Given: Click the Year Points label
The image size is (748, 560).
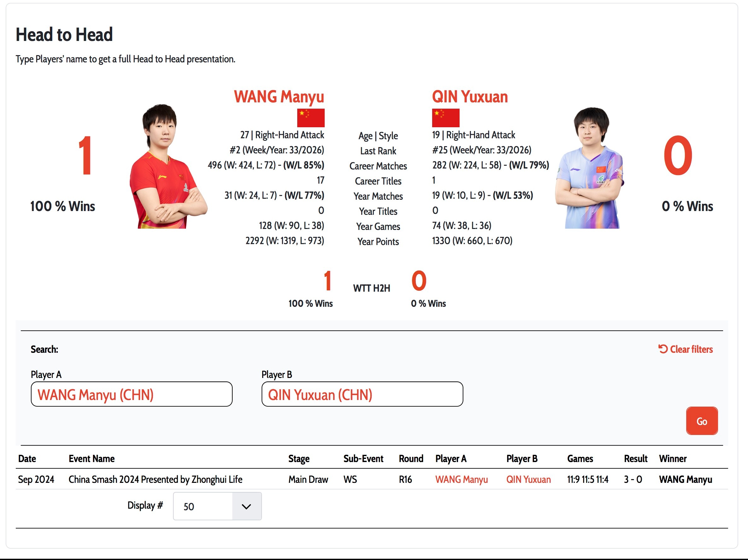Looking at the screenshot, I should [x=378, y=242].
